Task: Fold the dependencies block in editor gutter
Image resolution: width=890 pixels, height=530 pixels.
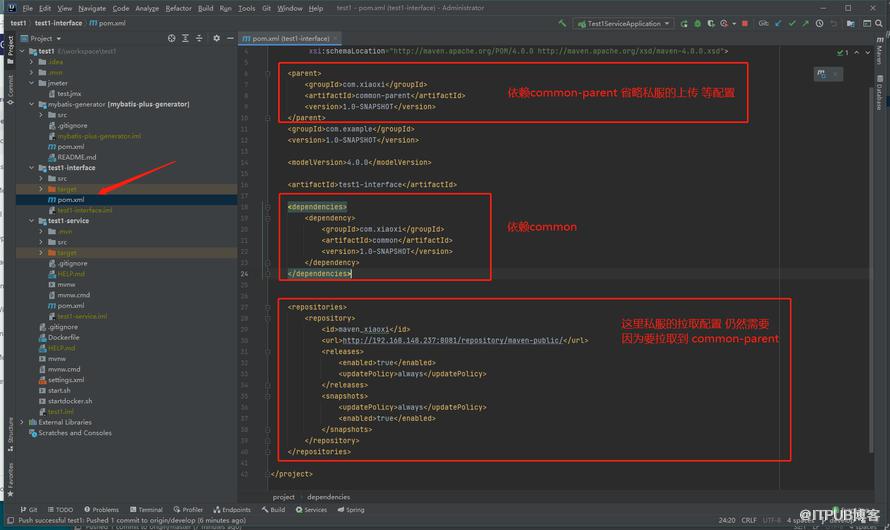Action: (x=267, y=207)
